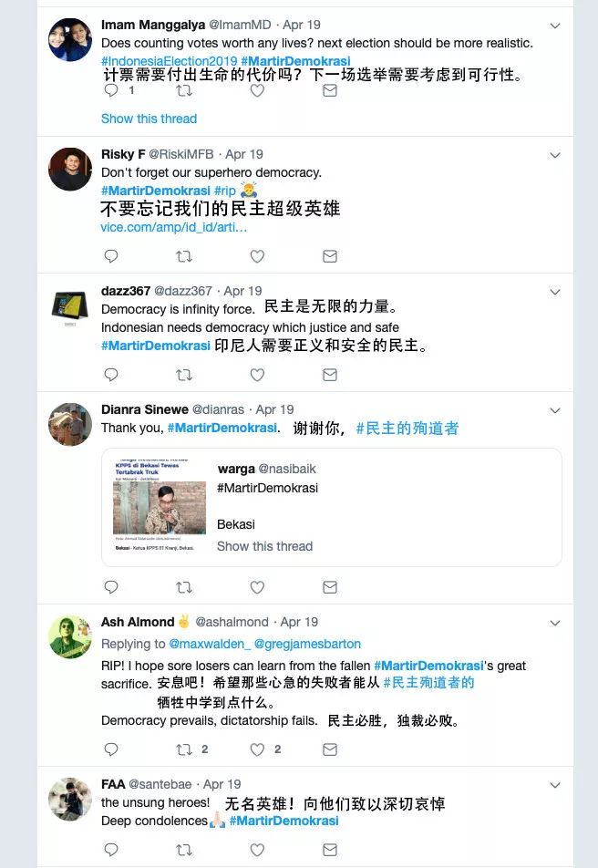Open the vice.com article link
The width and height of the screenshot is (598, 868).
point(174,227)
